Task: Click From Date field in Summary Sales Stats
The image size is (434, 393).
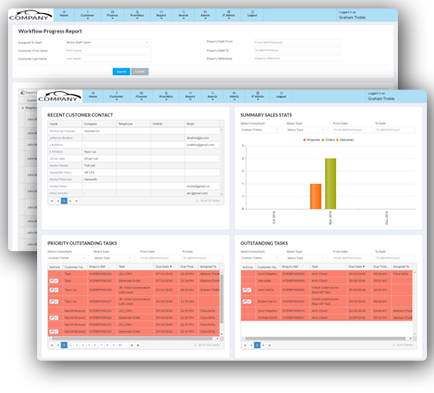Action: click(353, 130)
